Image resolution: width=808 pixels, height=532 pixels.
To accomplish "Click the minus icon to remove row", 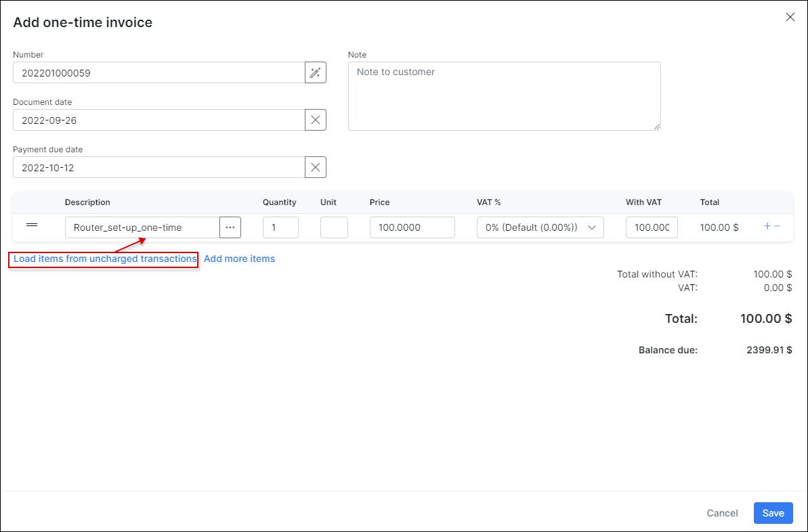I will 777,227.
